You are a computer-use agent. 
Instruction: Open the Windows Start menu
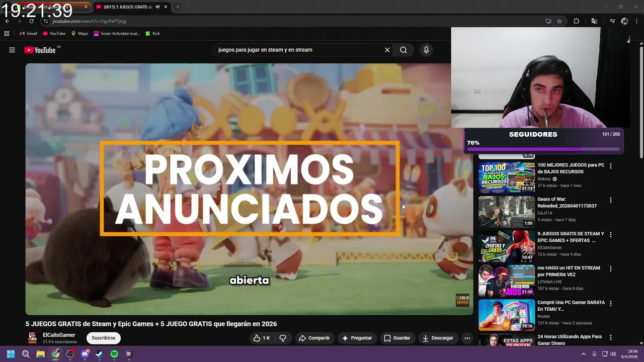point(11,354)
